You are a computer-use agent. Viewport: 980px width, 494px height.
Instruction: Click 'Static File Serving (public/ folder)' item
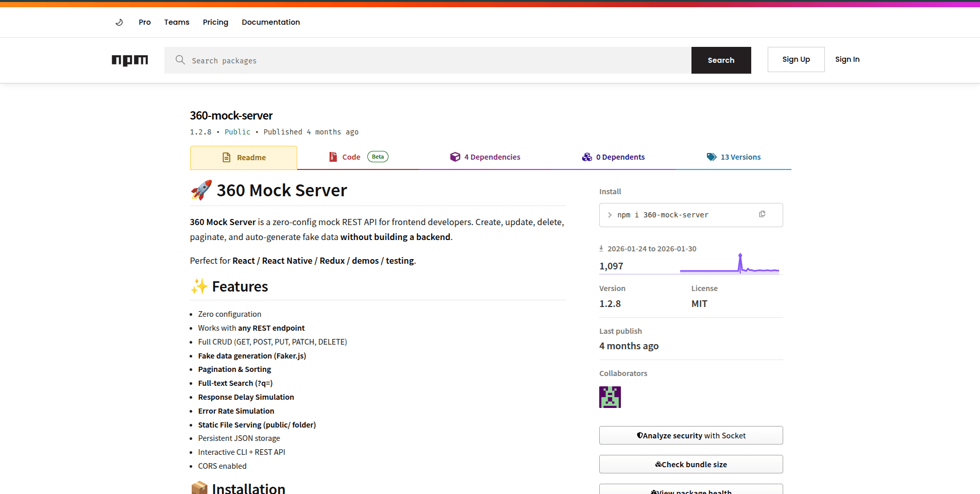tap(257, 425)
